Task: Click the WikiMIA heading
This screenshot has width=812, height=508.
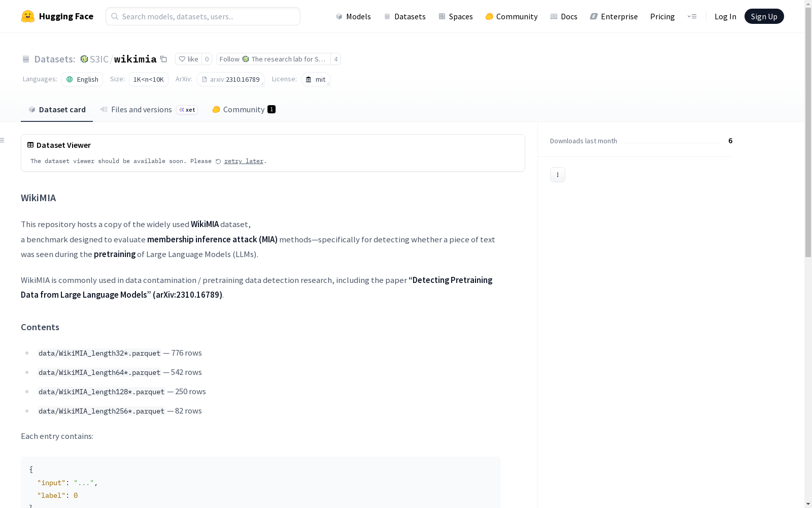Action: coord(39,198)
